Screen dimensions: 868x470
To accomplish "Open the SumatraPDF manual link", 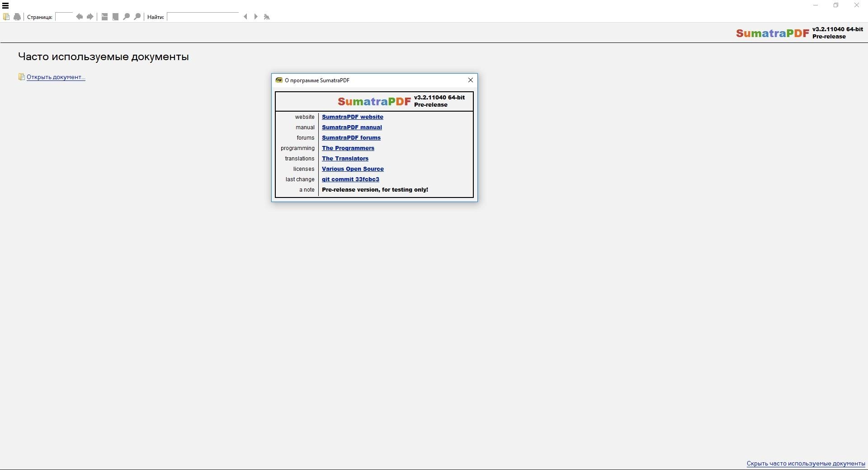I will tap(352, 127).
